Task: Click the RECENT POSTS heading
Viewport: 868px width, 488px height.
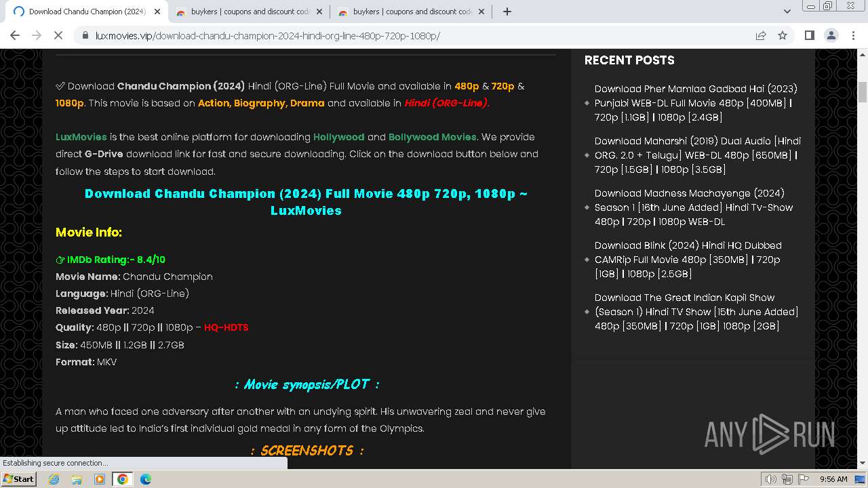Action: tap(629, 60)
